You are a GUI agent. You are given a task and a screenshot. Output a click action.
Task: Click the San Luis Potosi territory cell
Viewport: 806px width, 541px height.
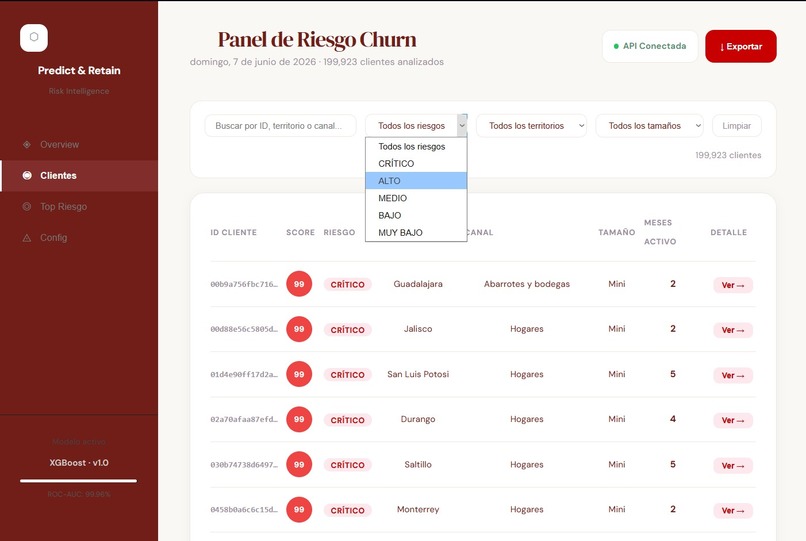[418, 374]
